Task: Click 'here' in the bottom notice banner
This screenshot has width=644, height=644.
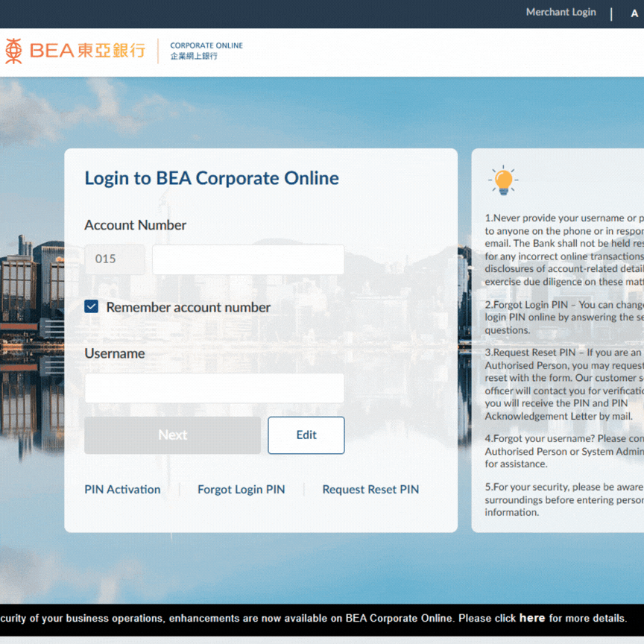Action: tap(532, 618)
